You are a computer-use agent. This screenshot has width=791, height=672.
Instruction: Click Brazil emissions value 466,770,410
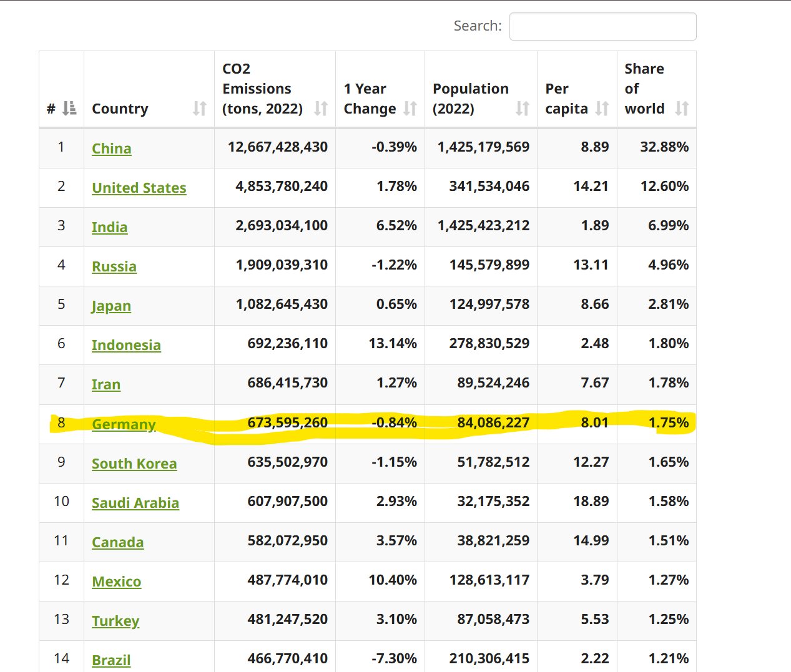point(288,658)
